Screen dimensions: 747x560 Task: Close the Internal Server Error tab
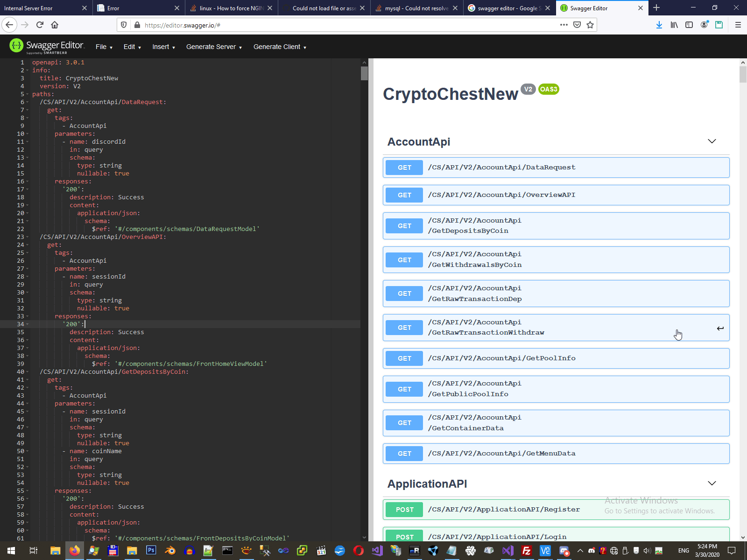tap(84, 8)
